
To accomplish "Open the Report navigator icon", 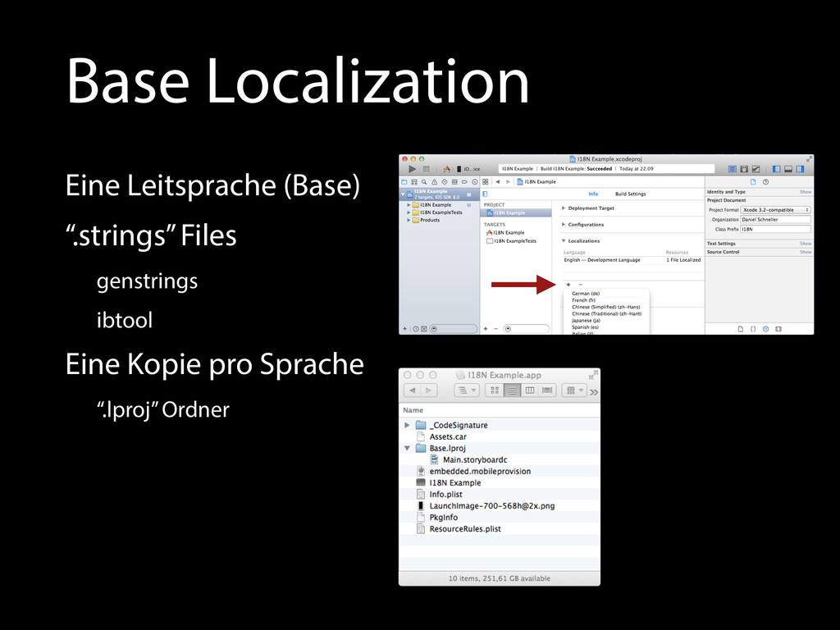I will coord(474,181).
